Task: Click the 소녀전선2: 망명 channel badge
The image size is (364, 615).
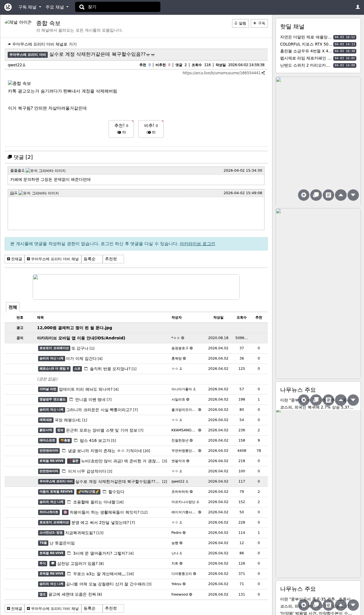Action: pos(51,533)
